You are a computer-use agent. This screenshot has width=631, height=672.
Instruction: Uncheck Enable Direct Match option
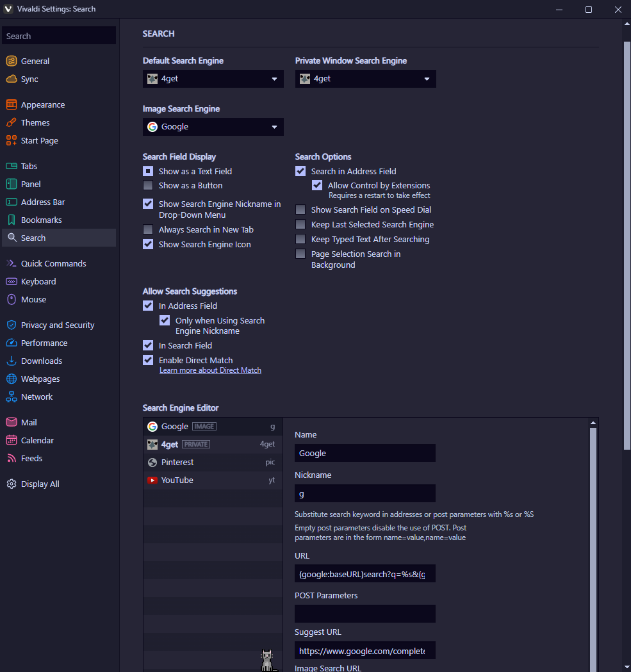pyautogui.click(x=148, y=360)
